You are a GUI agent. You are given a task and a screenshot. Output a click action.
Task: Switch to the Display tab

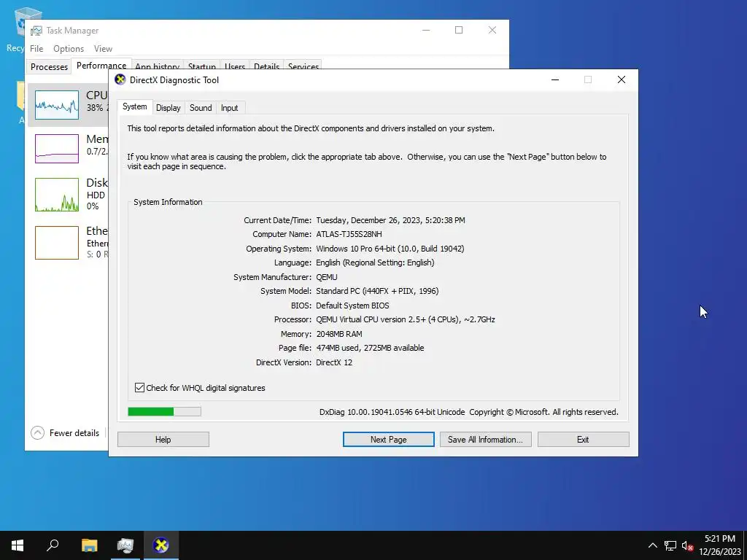[169, 108]
